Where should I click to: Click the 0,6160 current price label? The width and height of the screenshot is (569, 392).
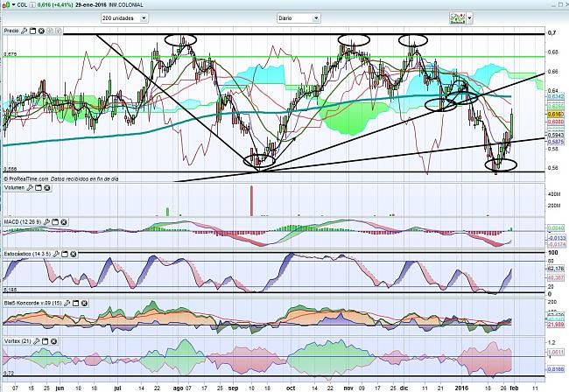pyautogui.click(x=530, y=114)
